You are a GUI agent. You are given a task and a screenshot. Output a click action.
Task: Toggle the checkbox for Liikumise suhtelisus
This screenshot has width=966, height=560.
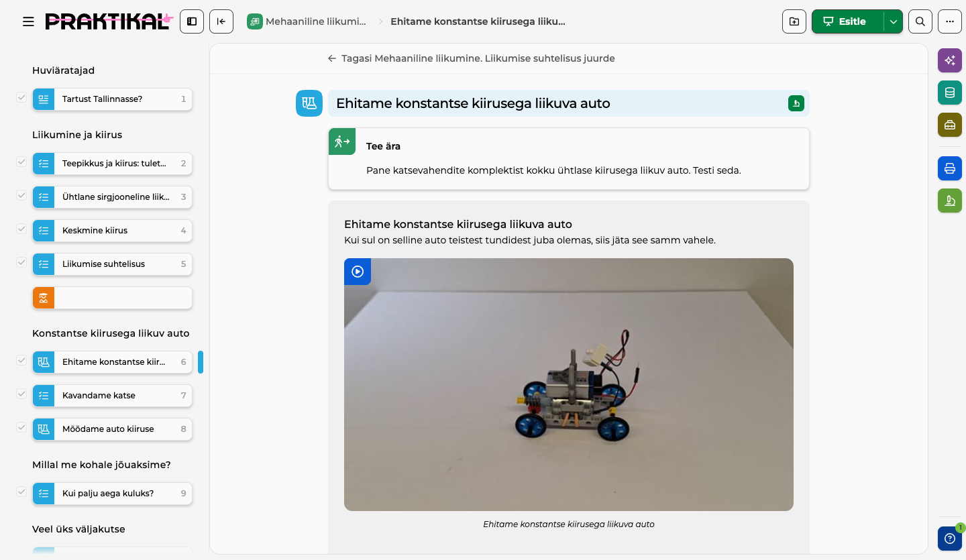[x=21, y=263]
